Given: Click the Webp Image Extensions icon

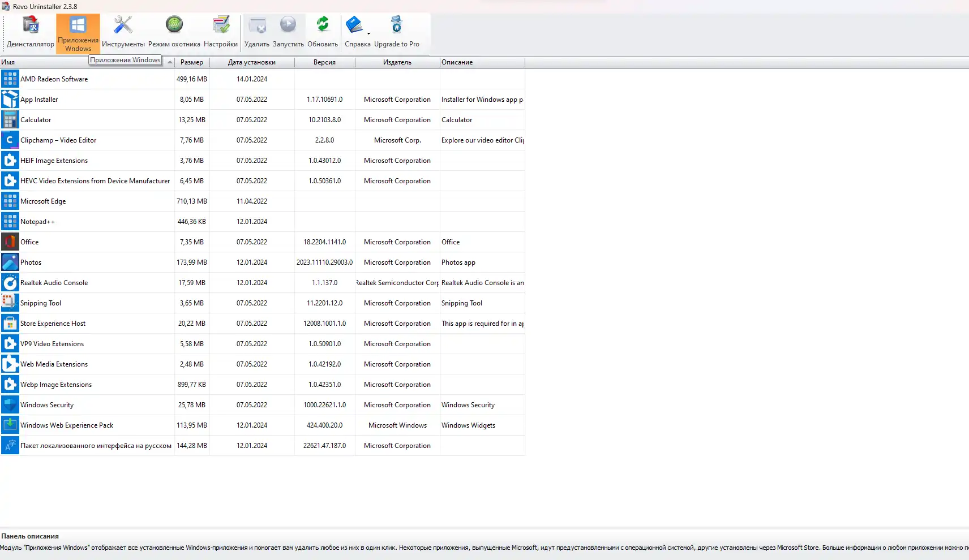Looking at the screenshot, I should pyautogui.click(x=10, y=385).
